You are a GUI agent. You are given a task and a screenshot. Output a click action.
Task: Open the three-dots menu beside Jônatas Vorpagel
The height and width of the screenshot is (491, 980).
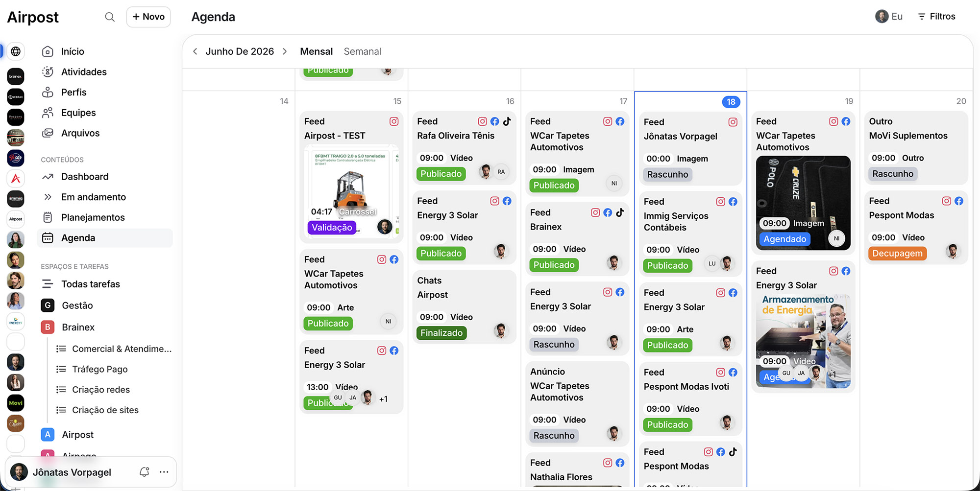164,472
